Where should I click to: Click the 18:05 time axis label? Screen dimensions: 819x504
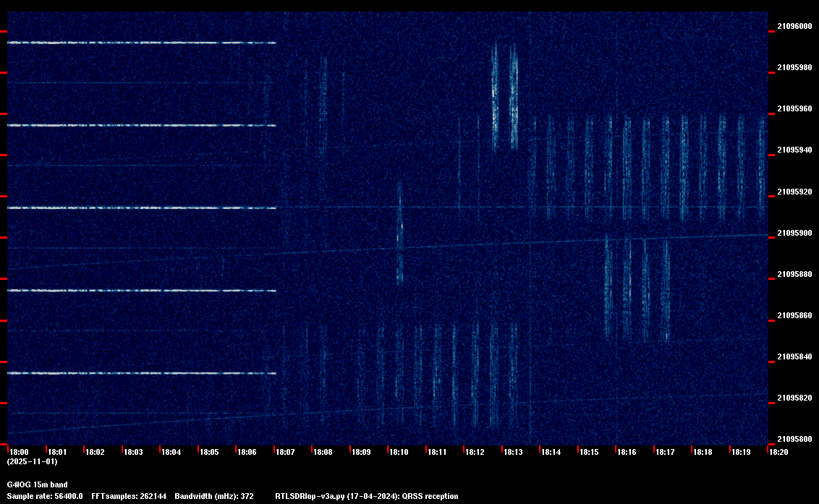[x=209, y=452]
